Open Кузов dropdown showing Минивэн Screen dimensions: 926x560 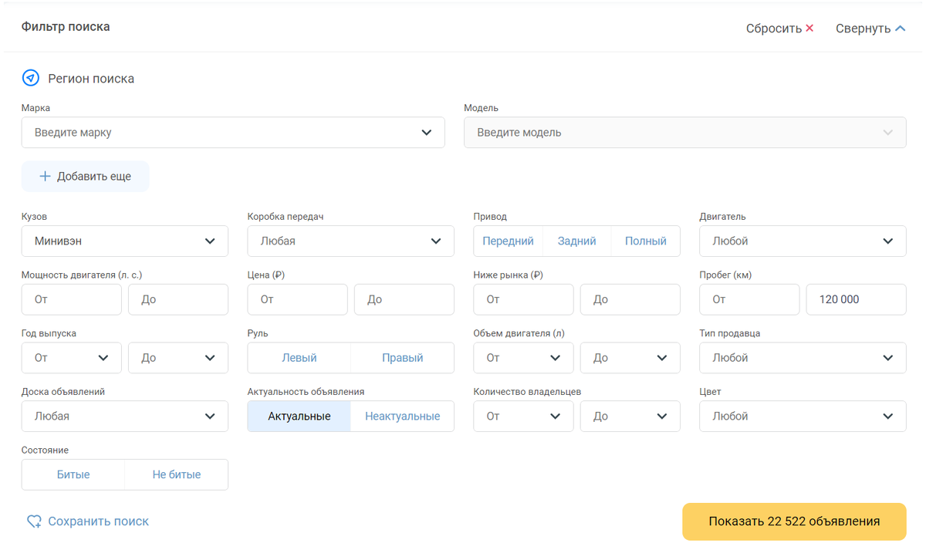[125, 241]
